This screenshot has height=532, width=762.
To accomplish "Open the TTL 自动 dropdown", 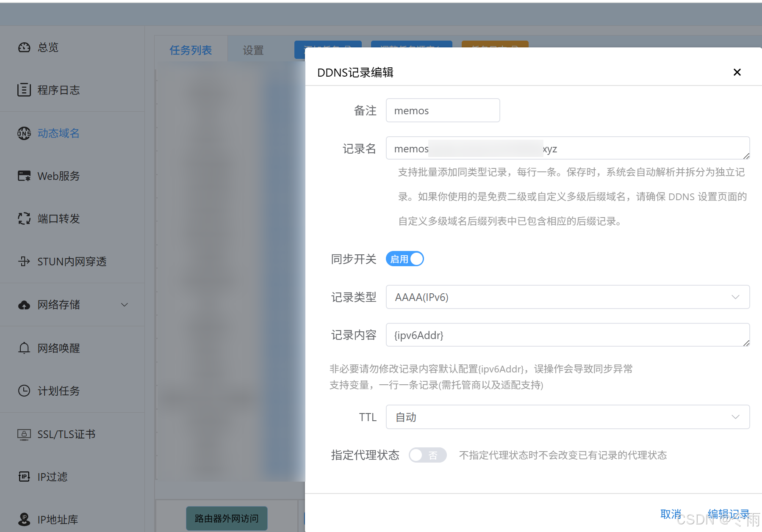I will click(x=568, y=417).
